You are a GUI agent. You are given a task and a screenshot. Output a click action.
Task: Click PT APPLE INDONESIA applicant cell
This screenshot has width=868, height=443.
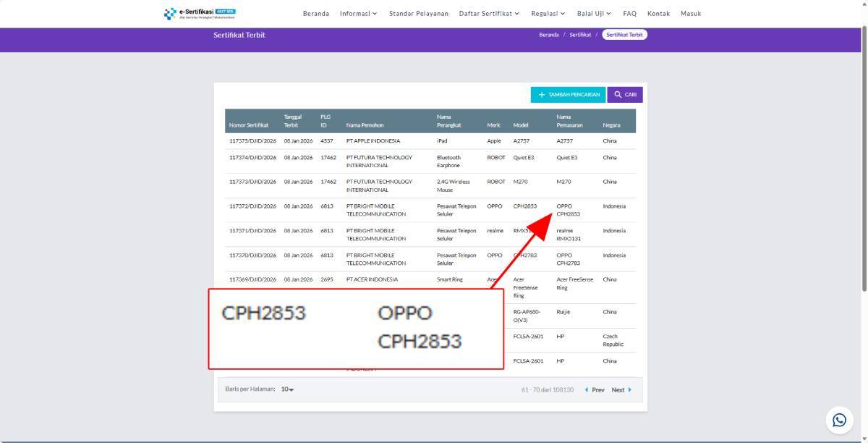[x=373, y=141]
